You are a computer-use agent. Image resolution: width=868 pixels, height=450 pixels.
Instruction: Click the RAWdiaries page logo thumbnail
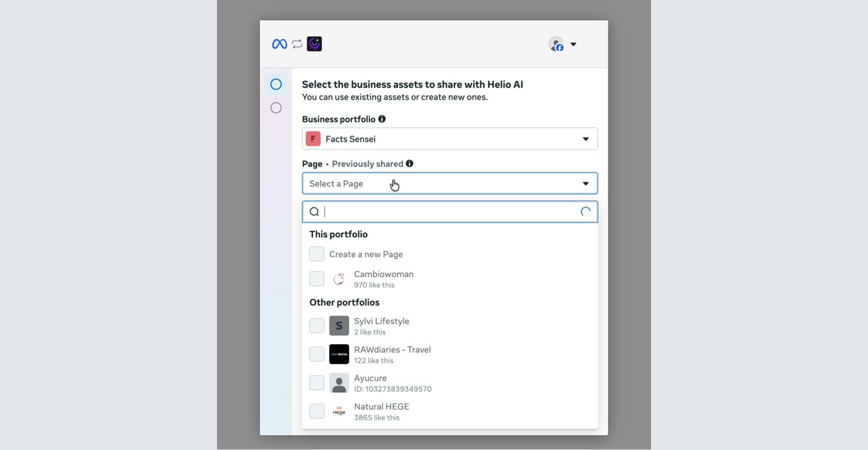339,355
